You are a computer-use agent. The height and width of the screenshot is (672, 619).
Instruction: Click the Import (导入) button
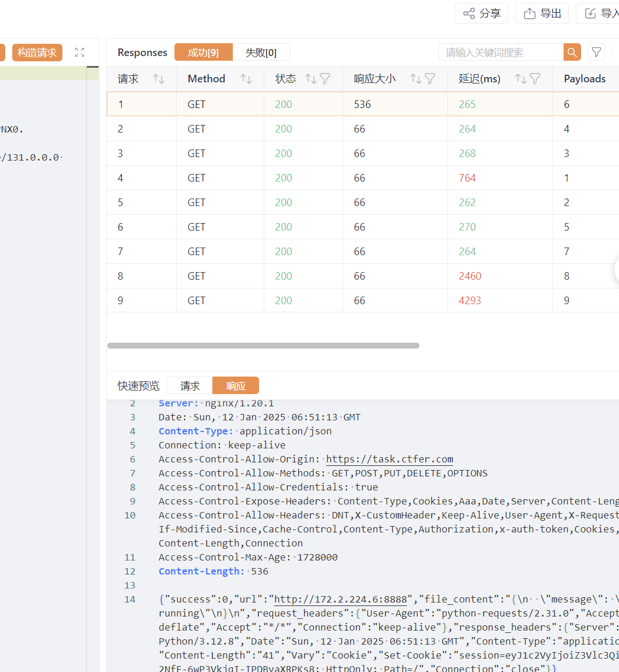coord(599,13)
